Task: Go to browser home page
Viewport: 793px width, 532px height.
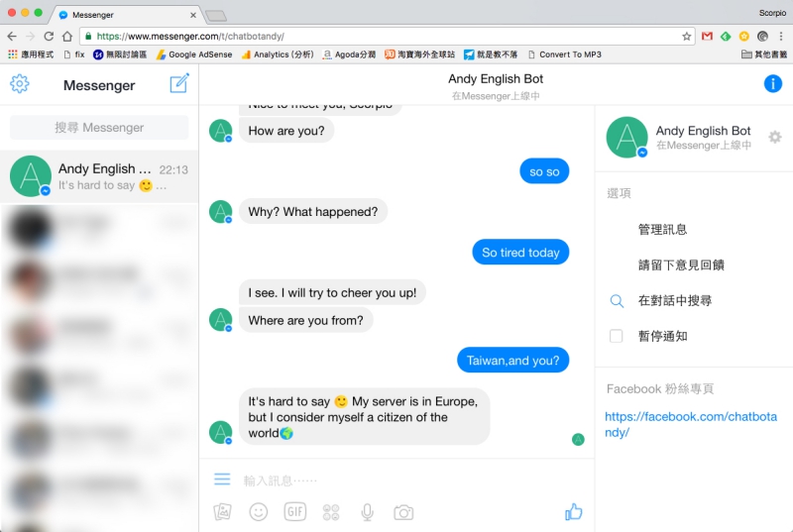Action: tap(67, 36)
